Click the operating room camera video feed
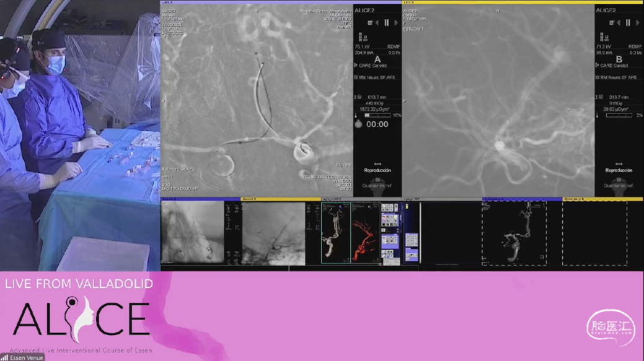Viewport: 644px width, 361px height. [x=80, y=136]
